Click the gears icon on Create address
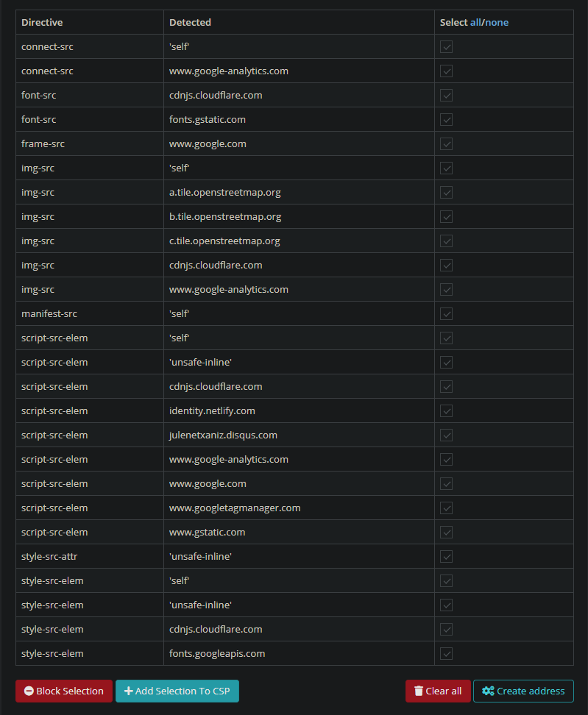This screenshot has height=715, width=588. pyautogui.click(x=487, y=691)
